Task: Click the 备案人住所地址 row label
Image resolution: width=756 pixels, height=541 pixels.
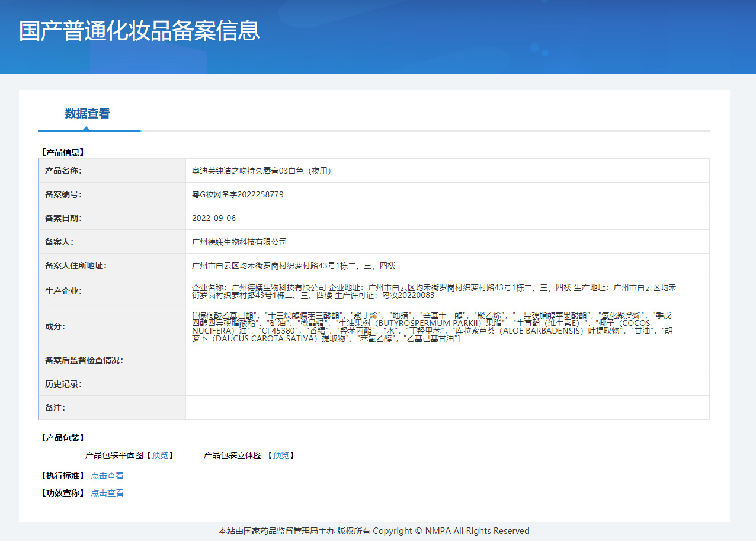Action: [76, 265]
